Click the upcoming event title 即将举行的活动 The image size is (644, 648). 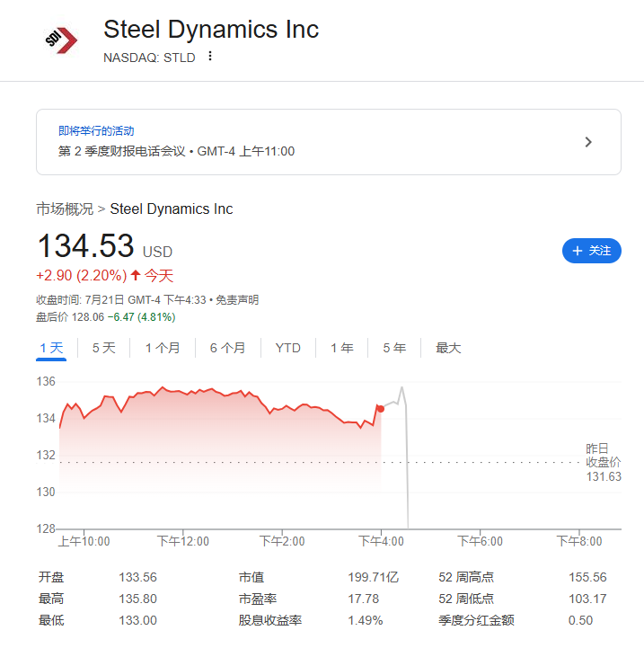pos(96,131)
